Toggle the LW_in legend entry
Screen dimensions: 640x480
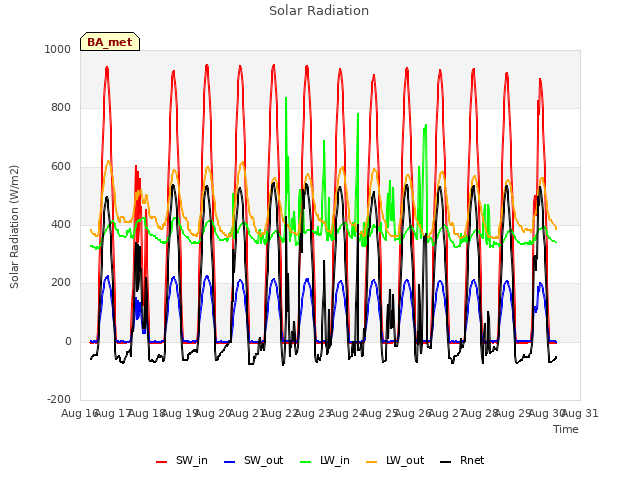pyautogui.click(x=325, y=461)
